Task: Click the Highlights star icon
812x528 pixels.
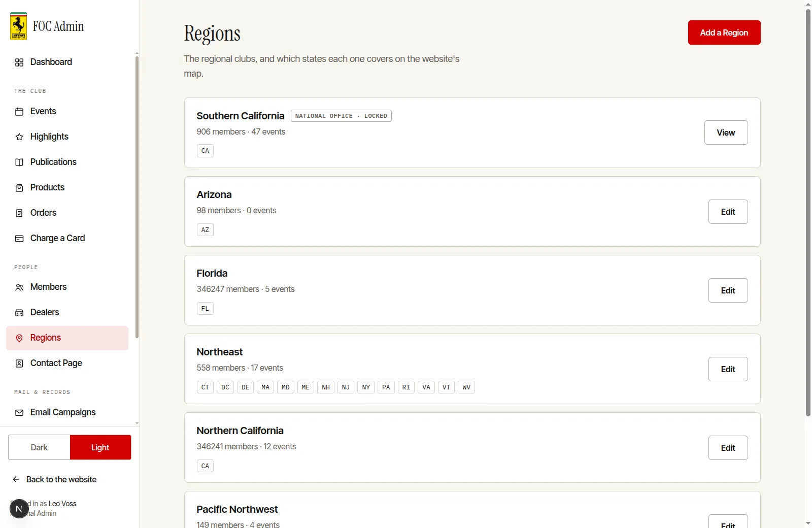Action: [19, 137]
